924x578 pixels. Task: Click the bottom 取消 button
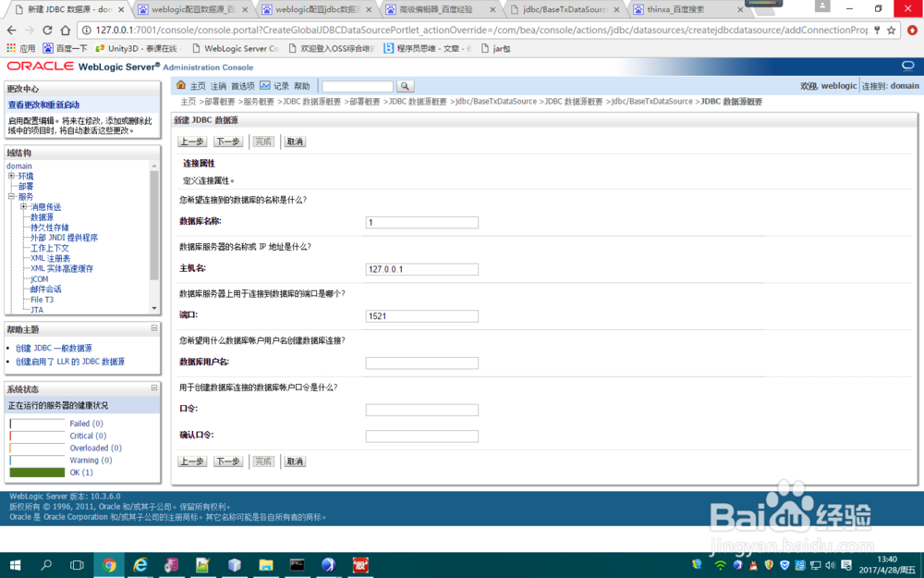[x=295, y=461]
